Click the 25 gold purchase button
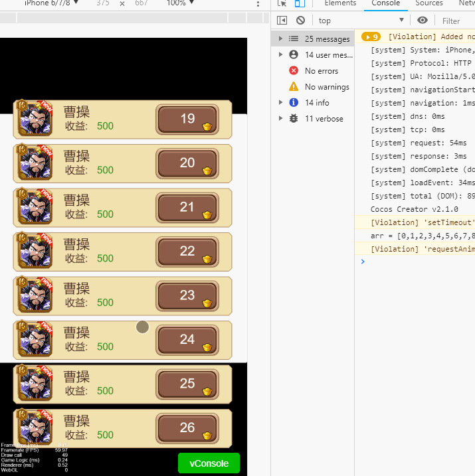475x476 pixels. (x=187, y=384)
